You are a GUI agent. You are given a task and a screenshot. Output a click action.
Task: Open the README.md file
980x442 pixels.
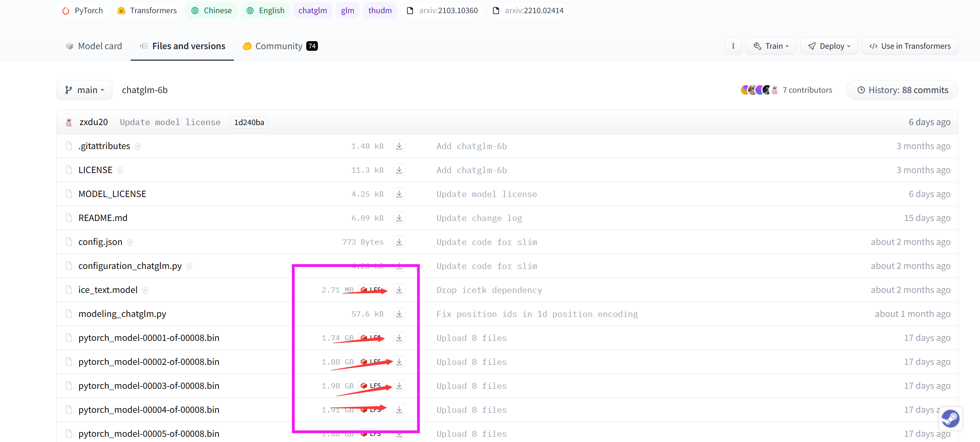[x=103, y=218]
